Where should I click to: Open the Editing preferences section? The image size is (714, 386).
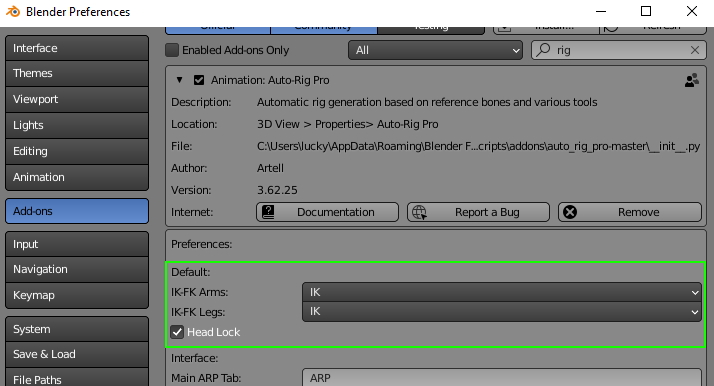(77, 151)
